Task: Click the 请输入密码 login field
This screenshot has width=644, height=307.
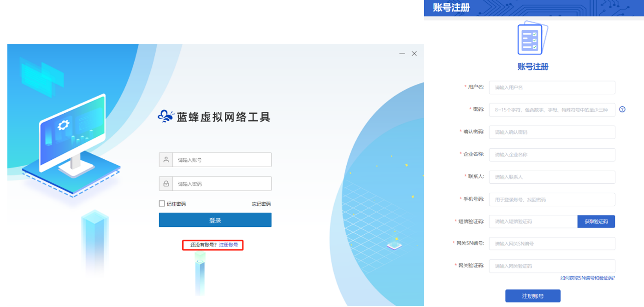Action: [x=215, y=184]
